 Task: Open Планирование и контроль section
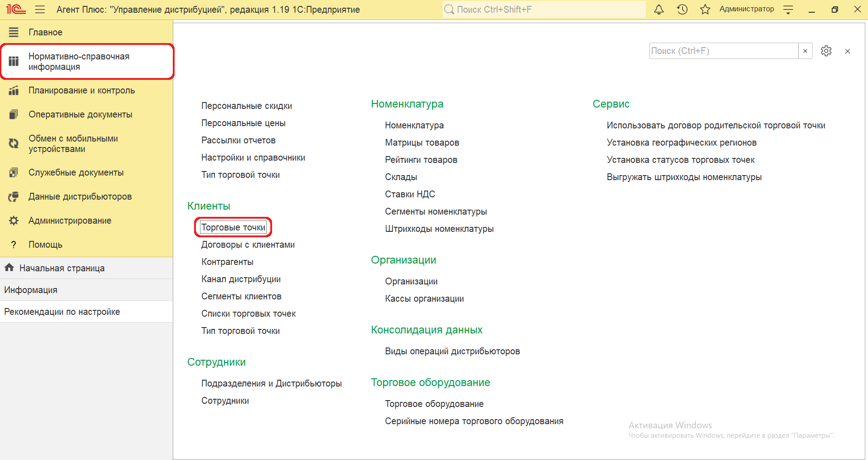coord(82,90)
